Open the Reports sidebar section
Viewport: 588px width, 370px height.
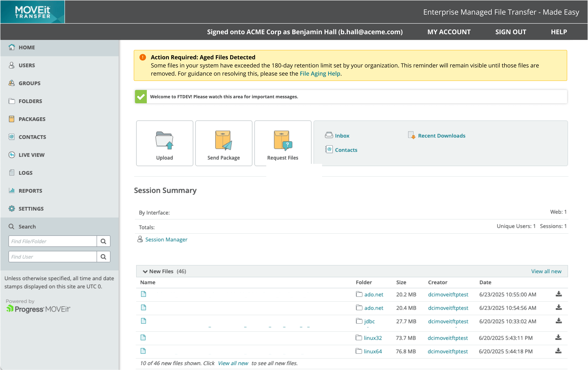(x=30, y=191)
